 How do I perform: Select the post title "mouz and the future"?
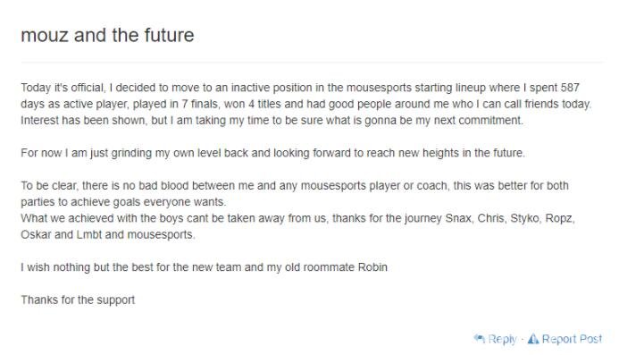click(107, 35)
